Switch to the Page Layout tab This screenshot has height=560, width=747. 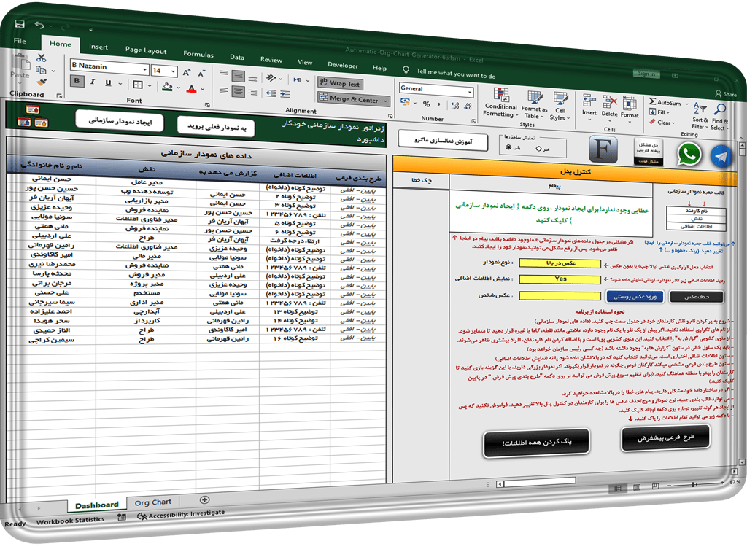click(x=146, y=50)
